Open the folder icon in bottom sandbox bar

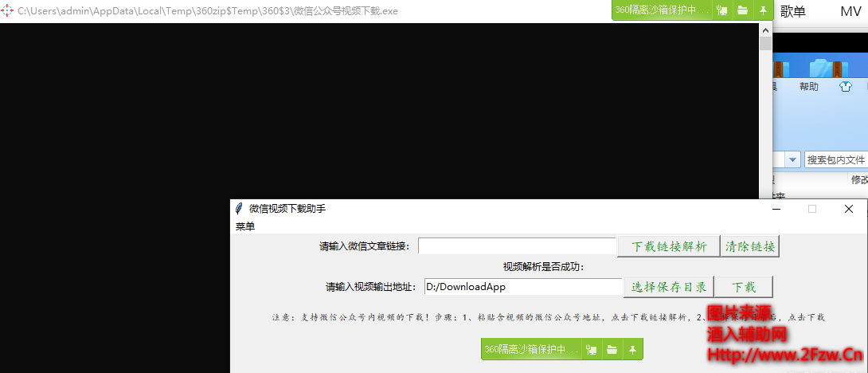pyautogui.click(x=612, y=350)
